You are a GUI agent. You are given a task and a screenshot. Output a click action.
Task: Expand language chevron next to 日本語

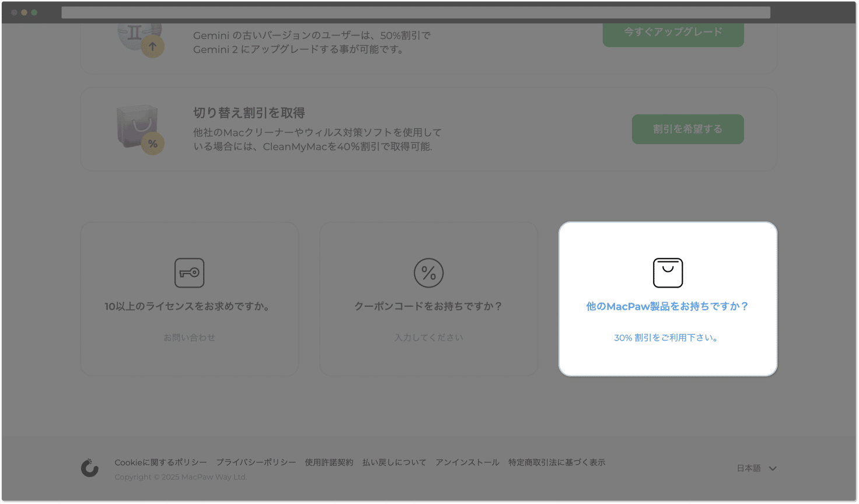click(773, 468)
